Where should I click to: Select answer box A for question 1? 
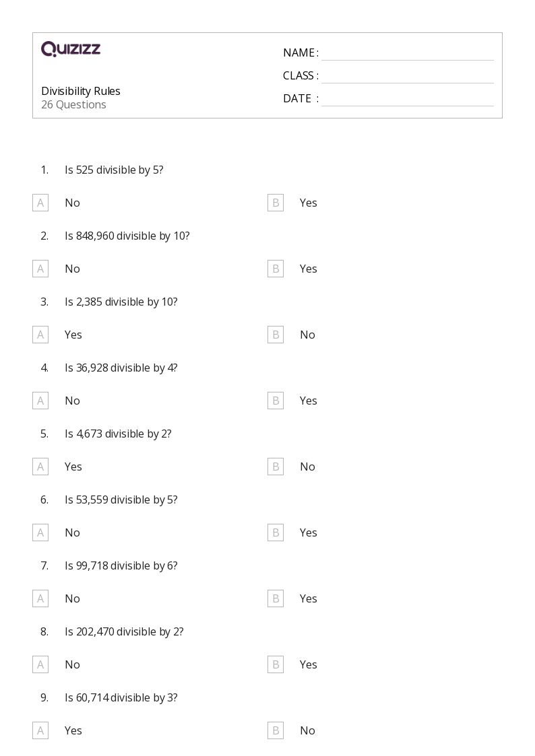click(x=40, y=203)
